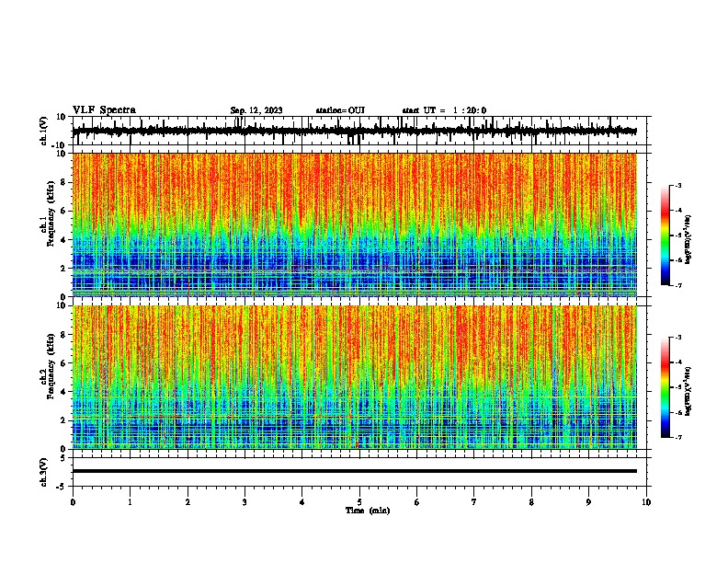Click tick label 8 on the Time axis
Image resolution: width=728 pixels, height=563 pixels.
point(531,502)
